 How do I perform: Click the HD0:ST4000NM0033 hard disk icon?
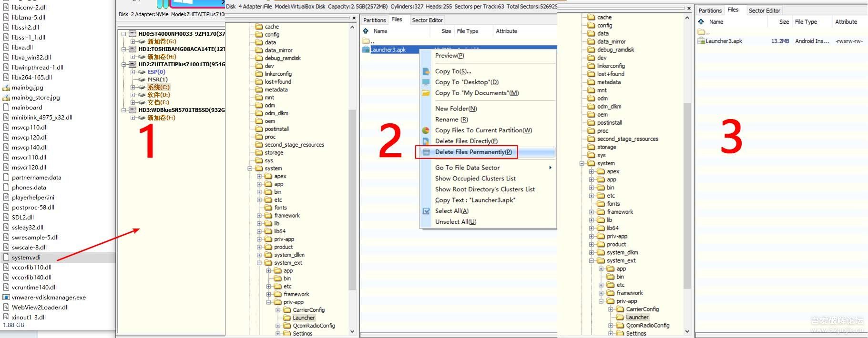pos(133,34)
